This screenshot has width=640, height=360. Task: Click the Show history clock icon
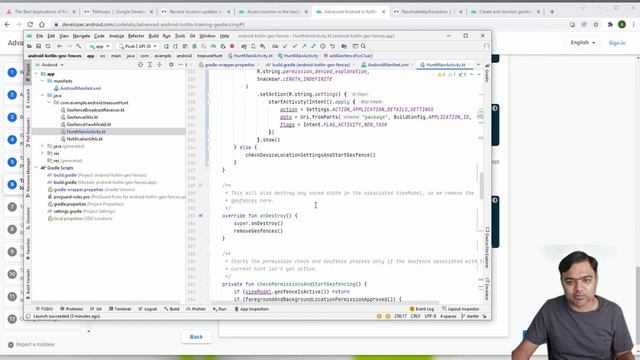pyautogui.click(x=323, y=46)
